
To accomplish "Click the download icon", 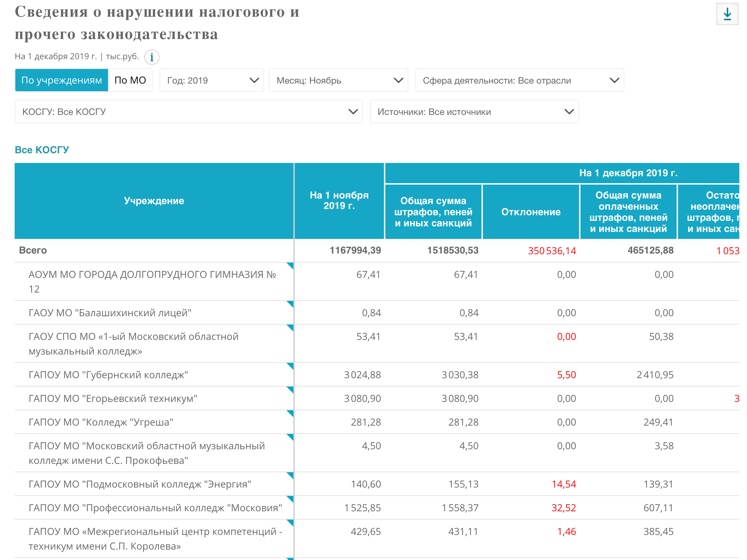I will pyautogui.click(x=727, y=14).
